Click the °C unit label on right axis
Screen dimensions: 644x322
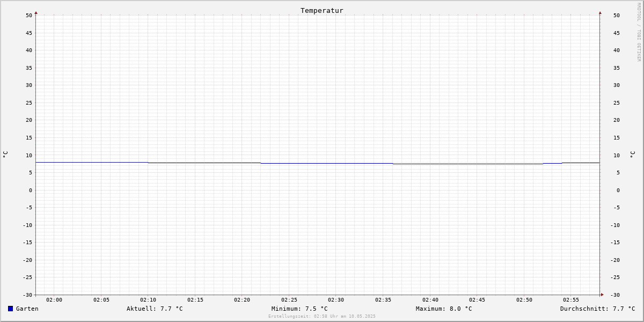pos(632,154)
